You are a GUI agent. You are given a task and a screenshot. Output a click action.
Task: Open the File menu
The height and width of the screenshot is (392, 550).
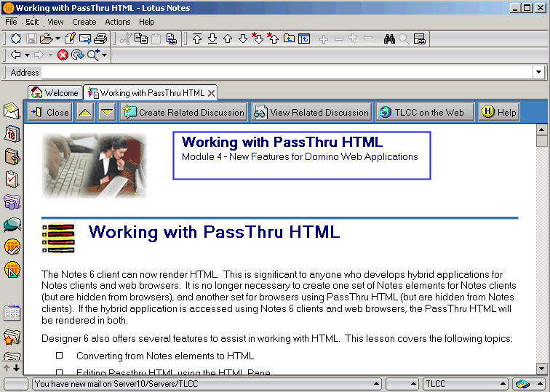[11, 22]
